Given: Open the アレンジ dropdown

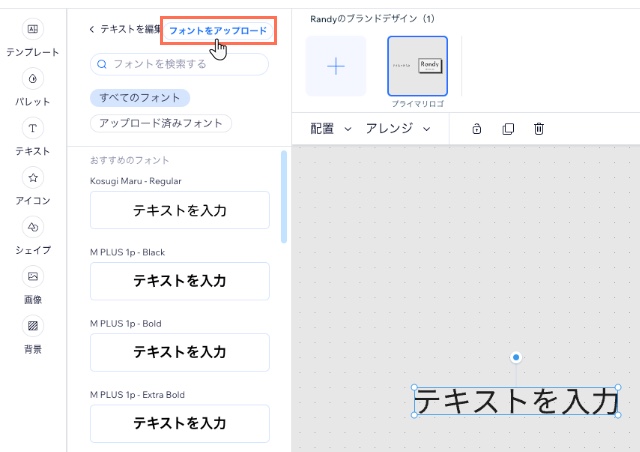Looking at the screenshot, I should 398,129.
